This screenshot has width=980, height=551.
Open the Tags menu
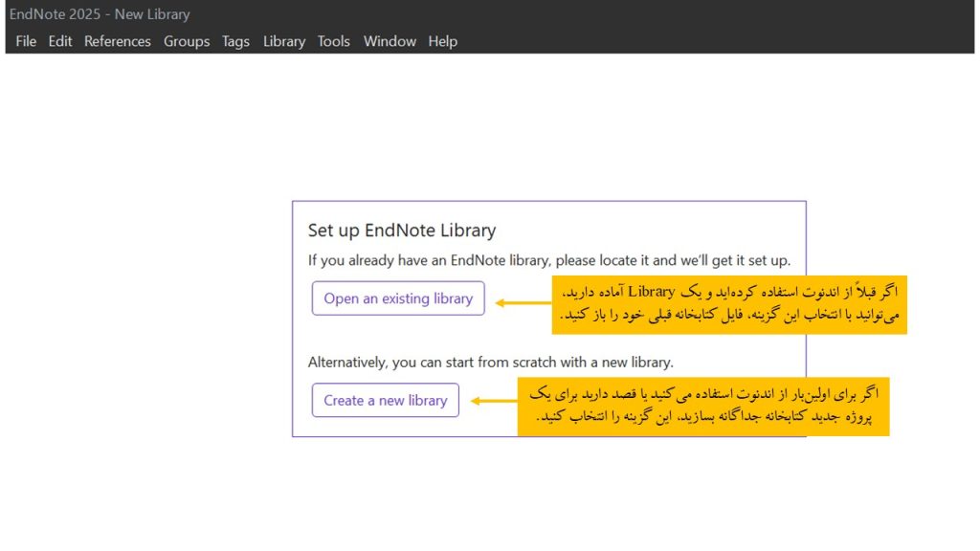point(235,41)
